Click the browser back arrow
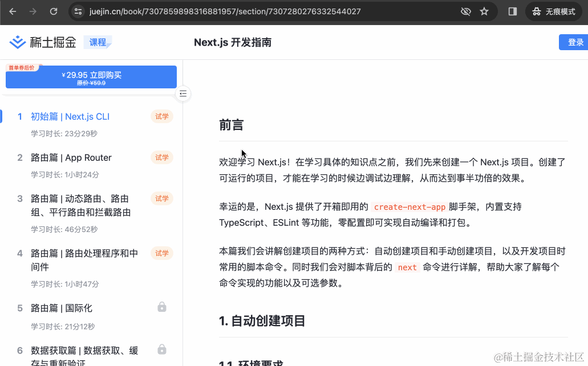Image resolution: width=588 pixels, height=366 pixels. pos(13,11)
